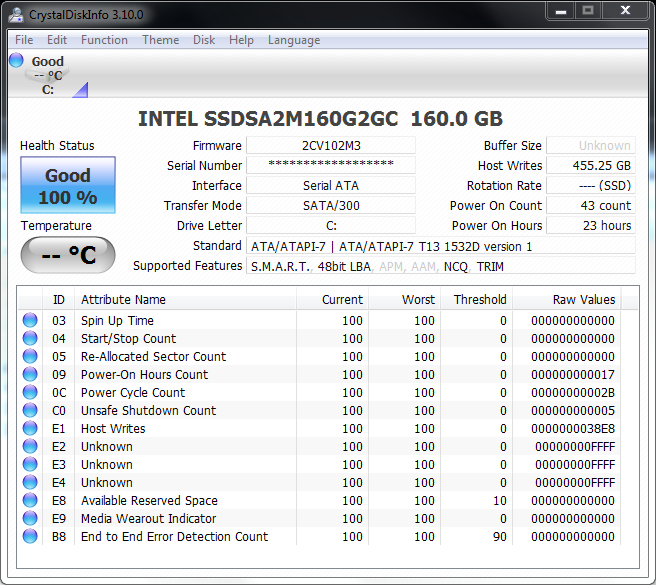
Task: Click the Power-On Hours Count status orb
Action: pyautogui.click(x=30, y=374)
